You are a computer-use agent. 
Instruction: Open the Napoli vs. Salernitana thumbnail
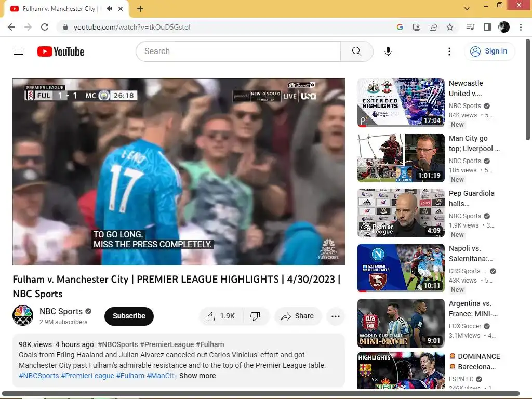click(401, 268)
